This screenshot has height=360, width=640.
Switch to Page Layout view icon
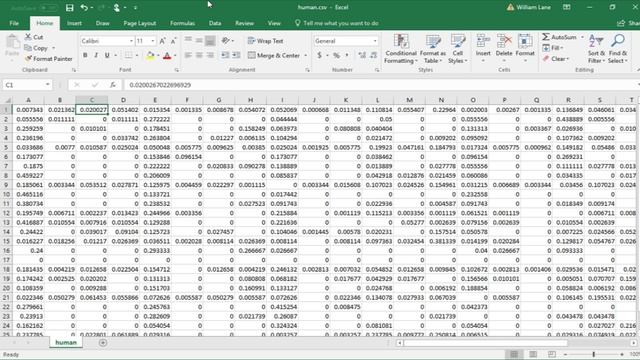coord(533,354)
